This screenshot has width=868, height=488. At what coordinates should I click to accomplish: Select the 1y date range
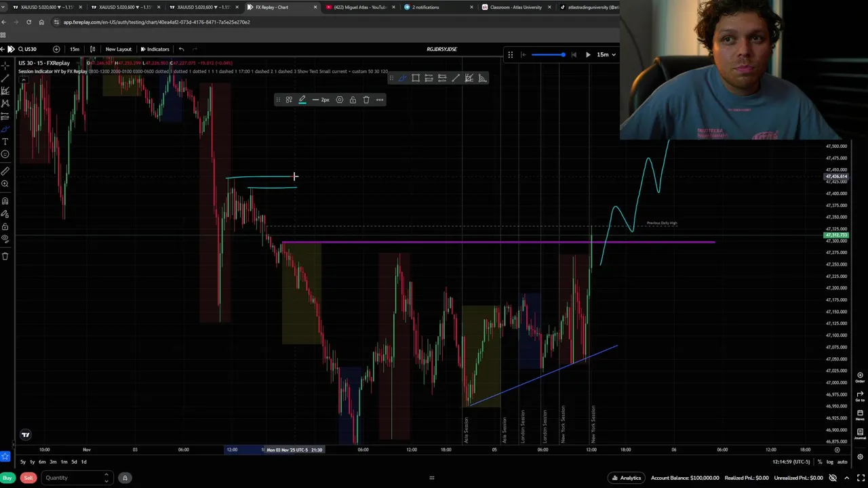pyautogui.click(x=32, y=462)
